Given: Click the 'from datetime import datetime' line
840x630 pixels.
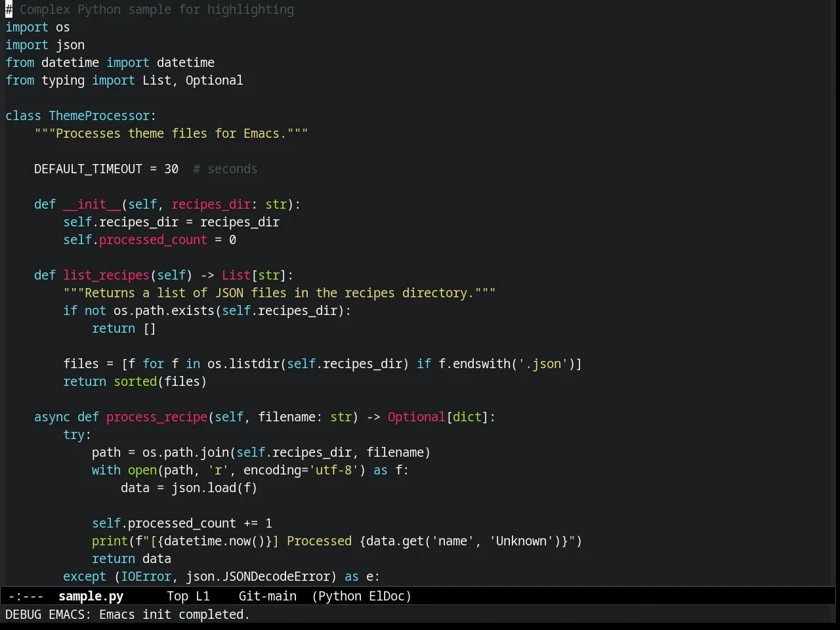Looking at the screenshot, I should [110, 62].
